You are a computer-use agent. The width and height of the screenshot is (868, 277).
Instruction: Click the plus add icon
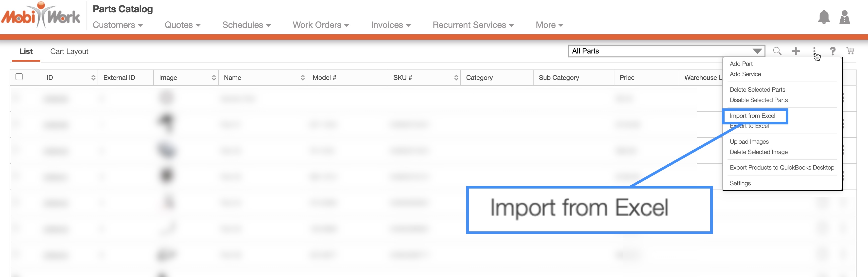[x=796, y=51]
